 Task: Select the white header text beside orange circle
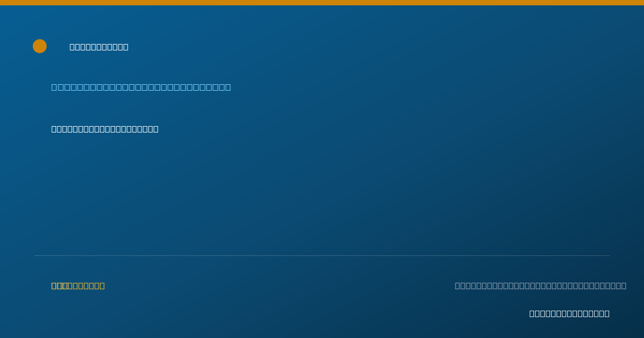pos(99,47)
